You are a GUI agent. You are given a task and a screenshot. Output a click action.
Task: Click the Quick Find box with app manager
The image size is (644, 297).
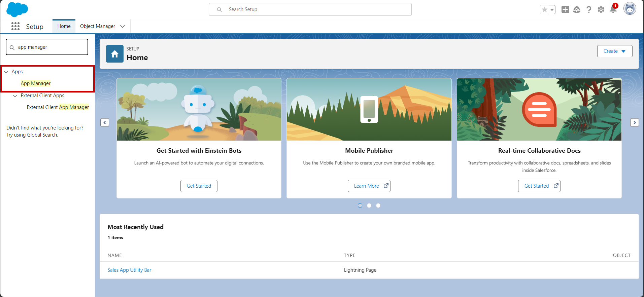[47, 47]
